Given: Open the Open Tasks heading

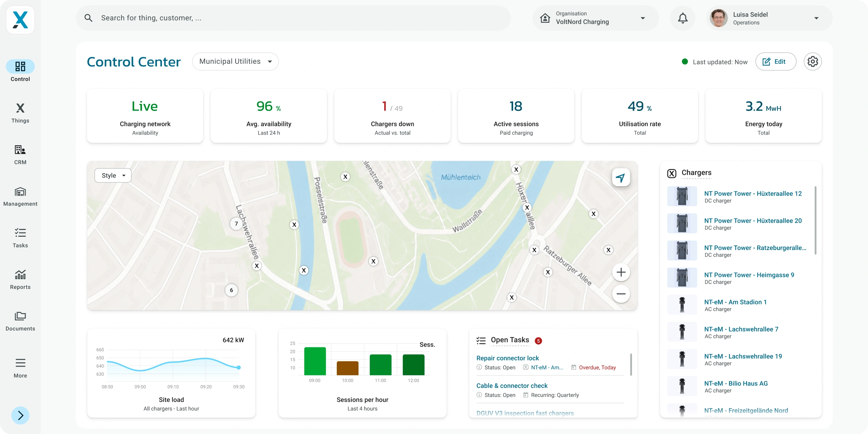Looking at the screenshot, I should pyautogui.click(x=510, y=340).
